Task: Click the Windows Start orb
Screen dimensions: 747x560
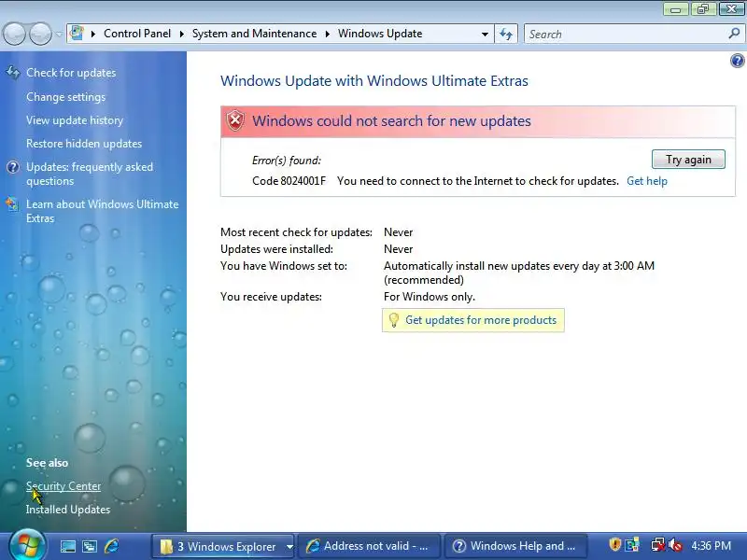Action: click(x=27, y=546)
